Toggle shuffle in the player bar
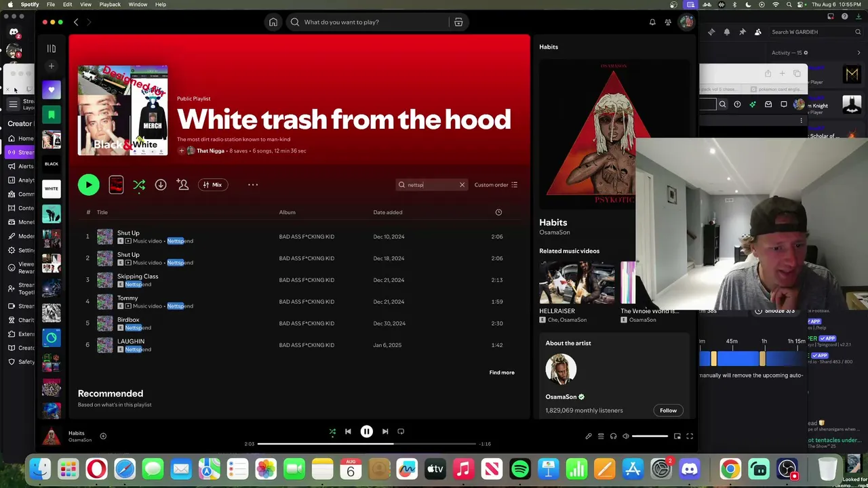This screenshot has height=488, width=868. [x=332, y=431]
